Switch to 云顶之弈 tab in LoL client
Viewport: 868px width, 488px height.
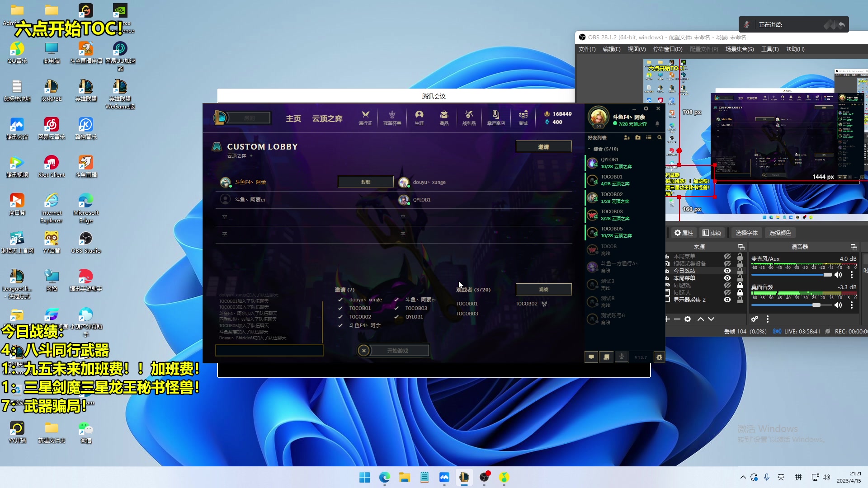[x=327, y=118]
